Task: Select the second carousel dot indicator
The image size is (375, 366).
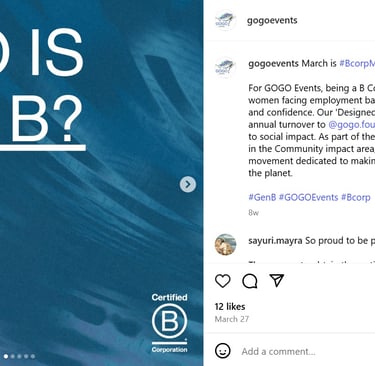Action: tap(13, 356)
